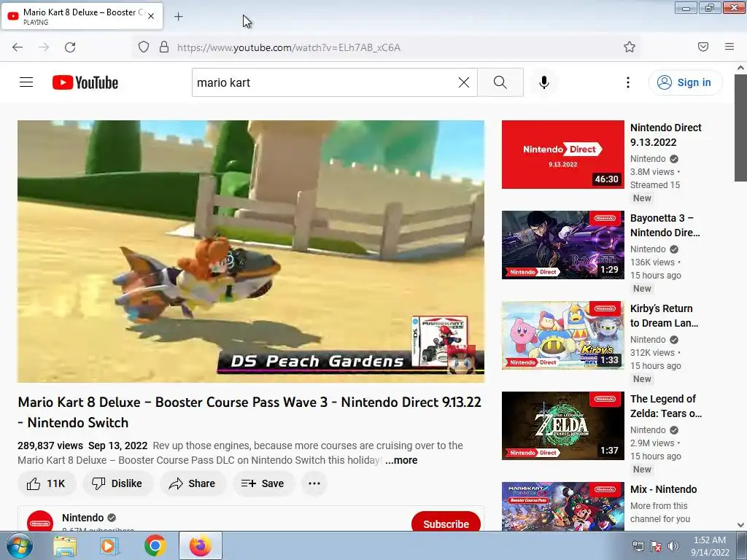This screenshot has height=560, width=747.
Task: Clear the search box with X icon
Action: (463, 82)
